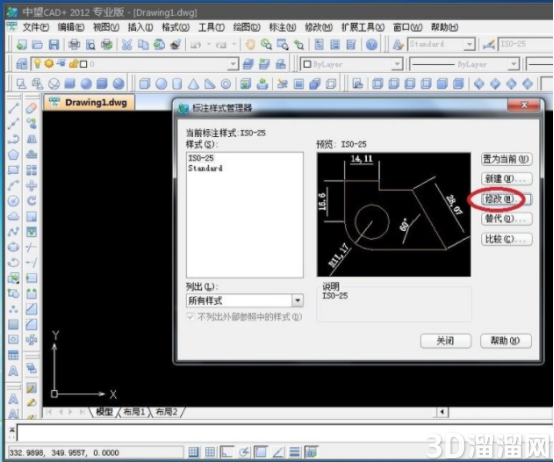554x462 pixels.
Task: Open the ISO-25 dimension style dropdown
Action: (525, 45)
